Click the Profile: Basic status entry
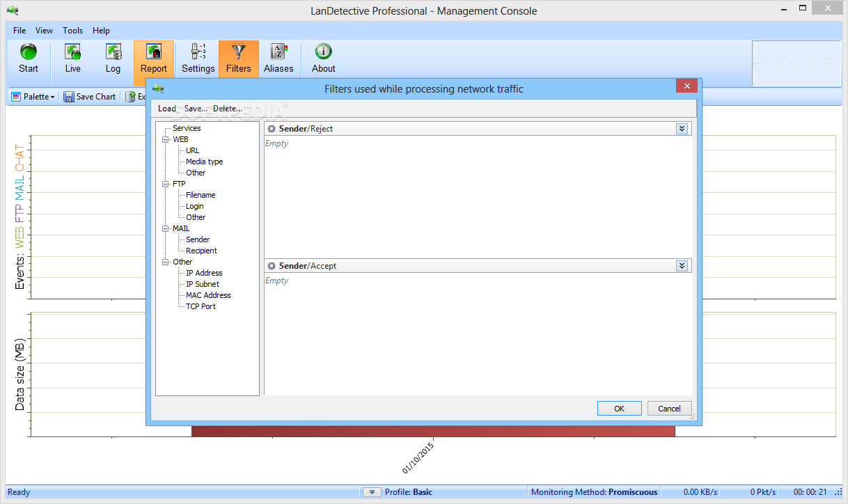 408,492
